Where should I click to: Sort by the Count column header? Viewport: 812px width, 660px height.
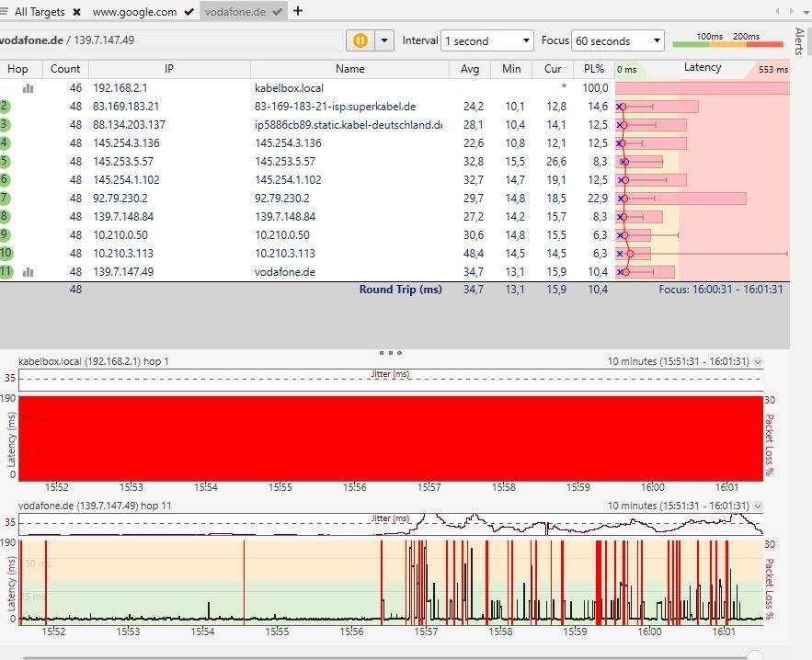(64, 69)
